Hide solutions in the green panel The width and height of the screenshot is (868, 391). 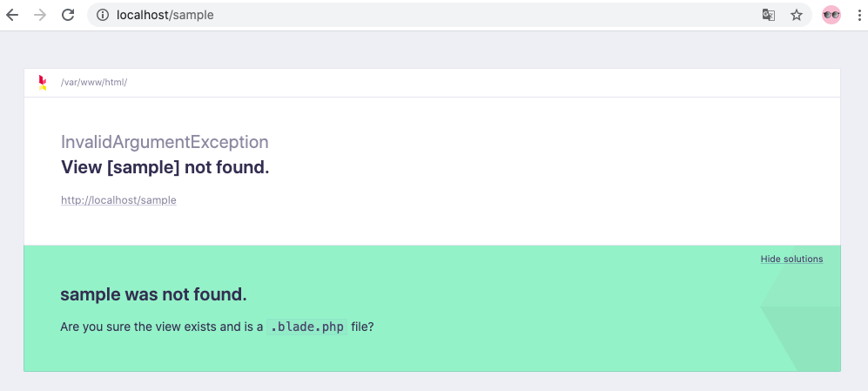click(791, 259)
